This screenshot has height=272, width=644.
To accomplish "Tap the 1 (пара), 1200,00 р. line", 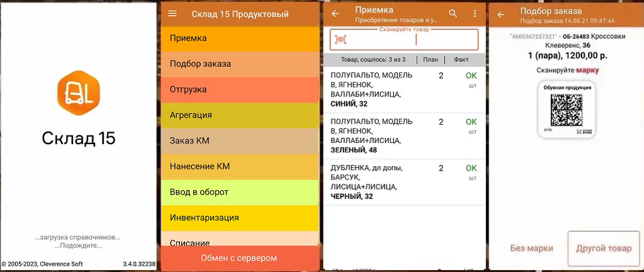I will [x=567, y=55].
